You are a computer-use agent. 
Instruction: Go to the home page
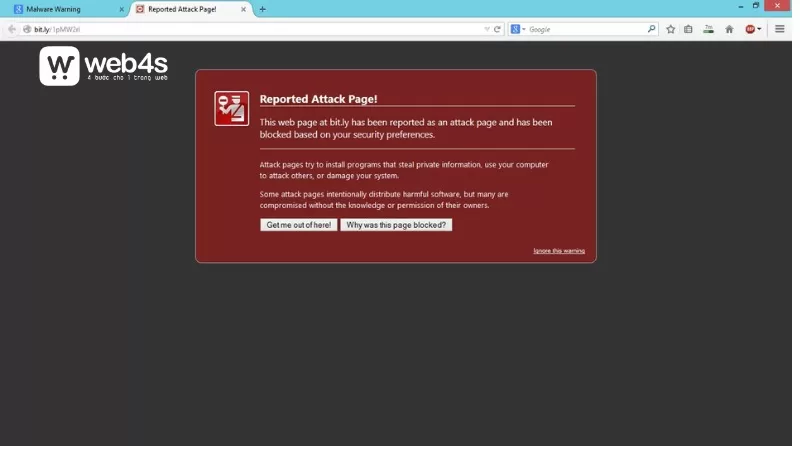[730, 29]
